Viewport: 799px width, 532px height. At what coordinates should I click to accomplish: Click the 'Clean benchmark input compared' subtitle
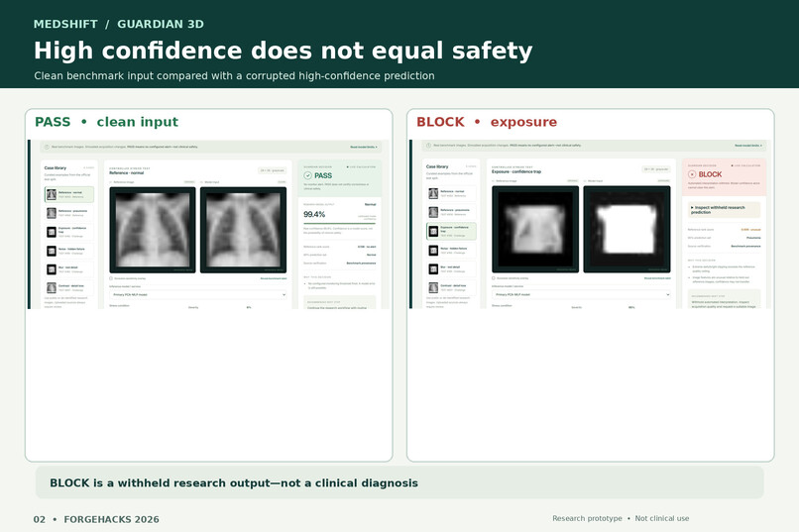point(234,76)
